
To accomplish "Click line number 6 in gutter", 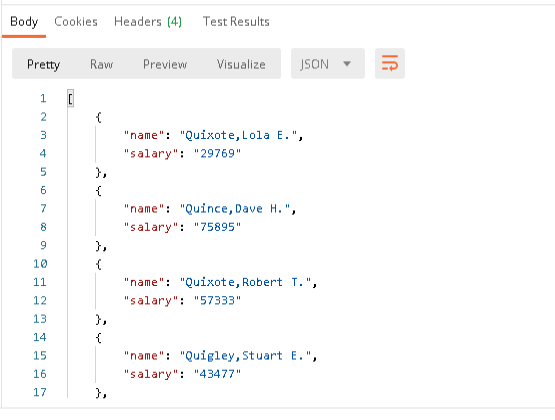I will [43, 190].
